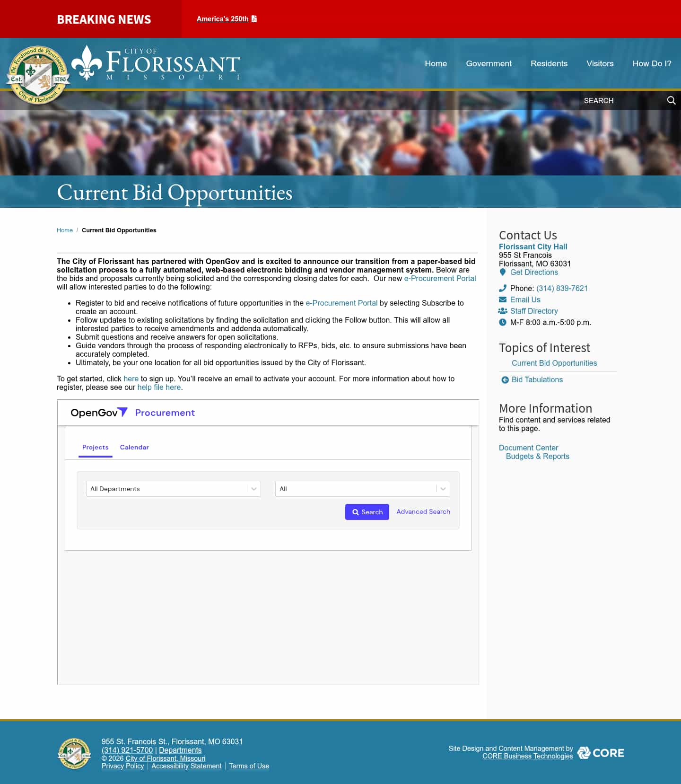Viewport: 681px width, 784px height.
Task: Open Get Directions link
Action: (x=534, y=272)
